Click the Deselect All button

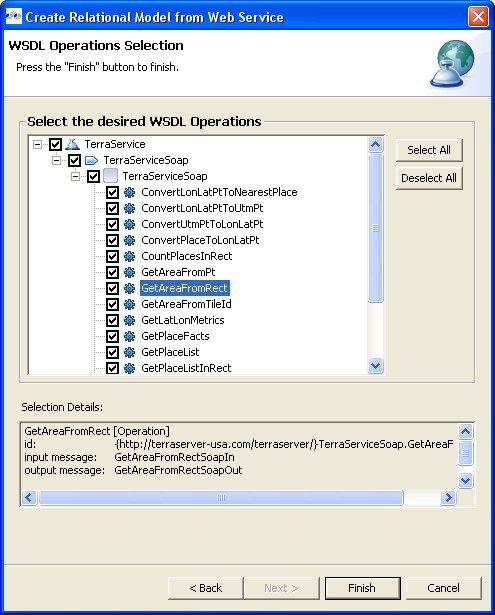click(x=429, y=178)
